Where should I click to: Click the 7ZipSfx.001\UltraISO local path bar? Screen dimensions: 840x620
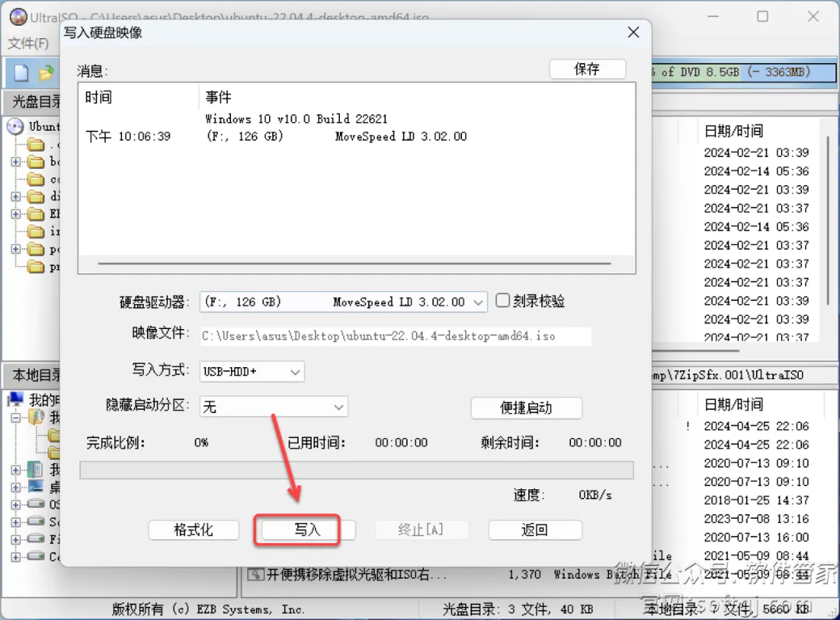pyautogui.click(x=744, y=375)
